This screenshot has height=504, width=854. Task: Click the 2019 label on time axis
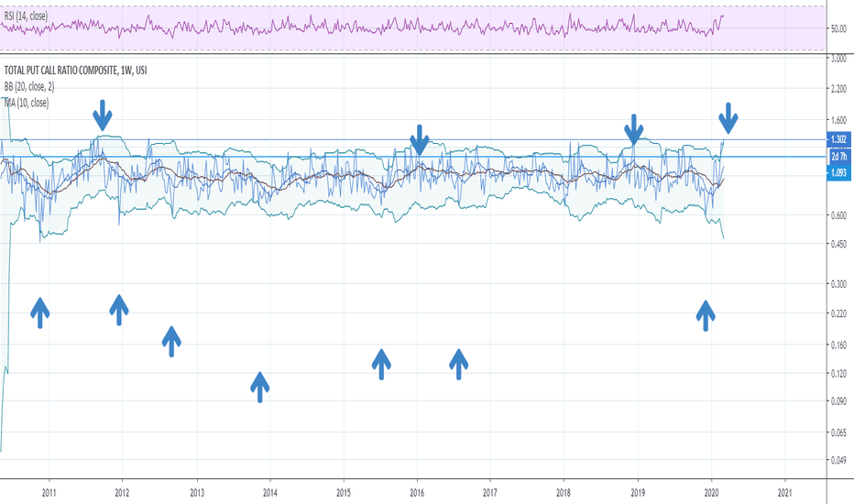[638, 493]
